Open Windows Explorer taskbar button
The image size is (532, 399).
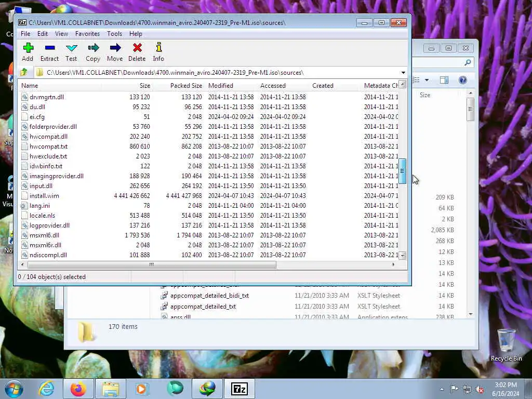click(x=111, y=389)
